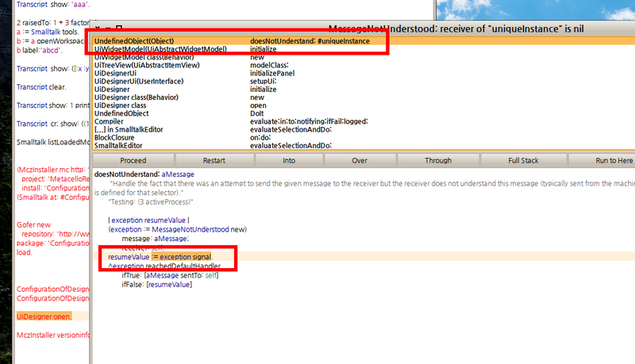Viewport: 635px width, 364px height.
Task: Select the Compiler evaluate:in:to:notifying:ifFail:logged: frame
Action: pyautogui.click(x=111, y=121)
